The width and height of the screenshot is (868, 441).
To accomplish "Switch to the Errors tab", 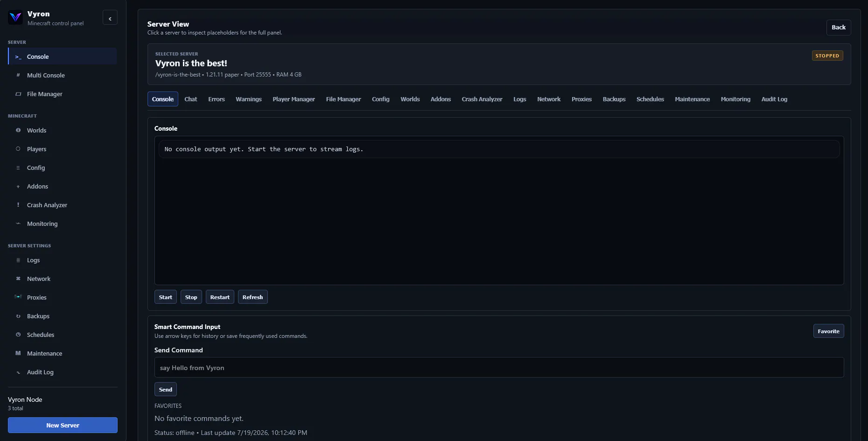I will 217,99.
